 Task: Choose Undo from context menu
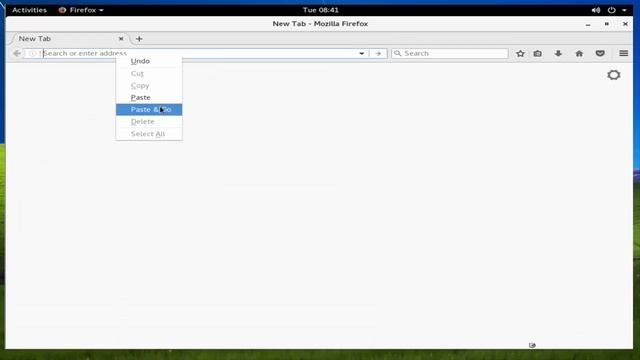149,61
